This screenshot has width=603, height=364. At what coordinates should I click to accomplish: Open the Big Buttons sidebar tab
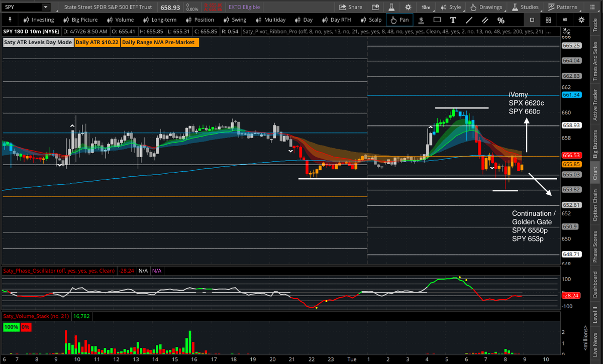click(x=595, y=144)
